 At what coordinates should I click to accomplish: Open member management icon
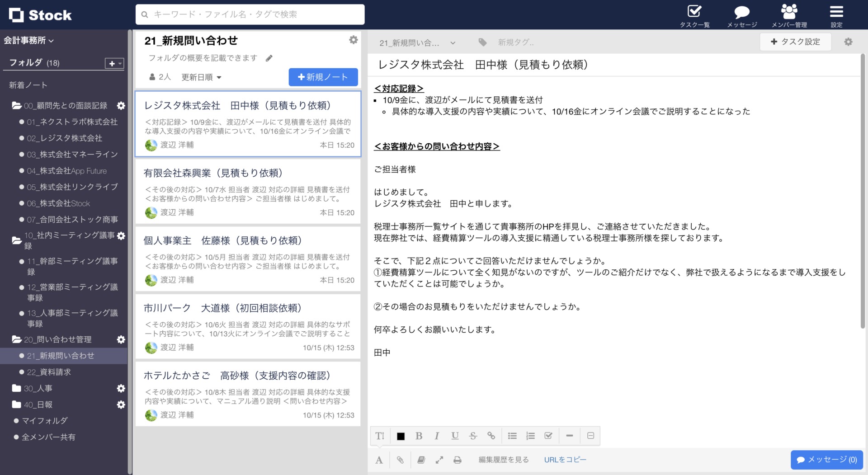tap(789, 11)
